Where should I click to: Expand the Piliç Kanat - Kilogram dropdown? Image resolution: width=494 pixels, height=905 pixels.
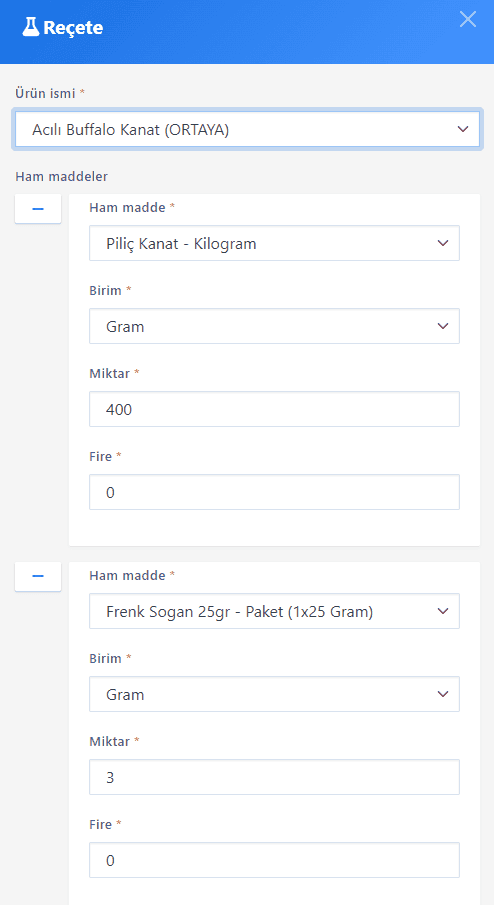point(274,243)
